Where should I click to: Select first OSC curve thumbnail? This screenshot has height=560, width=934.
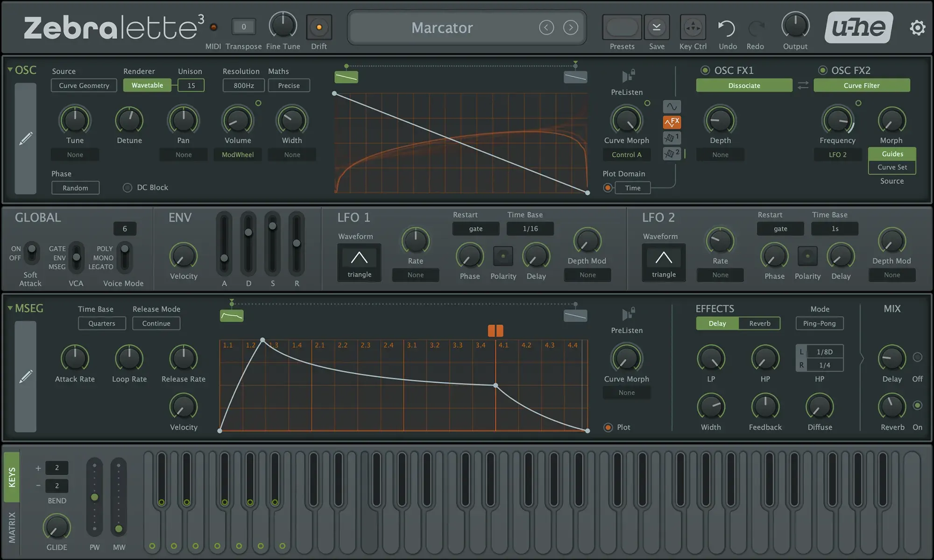point(347,77)
